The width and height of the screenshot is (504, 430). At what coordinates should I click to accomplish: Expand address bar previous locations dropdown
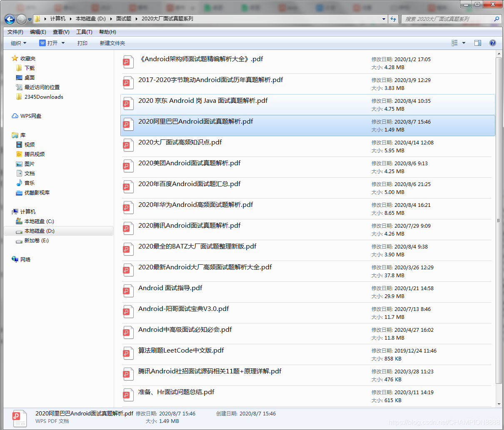[x=384, y=19]
